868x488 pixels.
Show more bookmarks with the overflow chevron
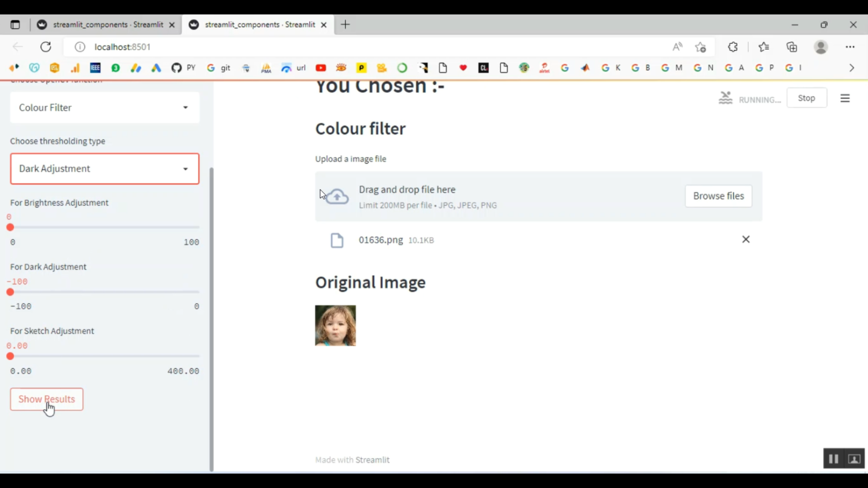coord(852,68)
